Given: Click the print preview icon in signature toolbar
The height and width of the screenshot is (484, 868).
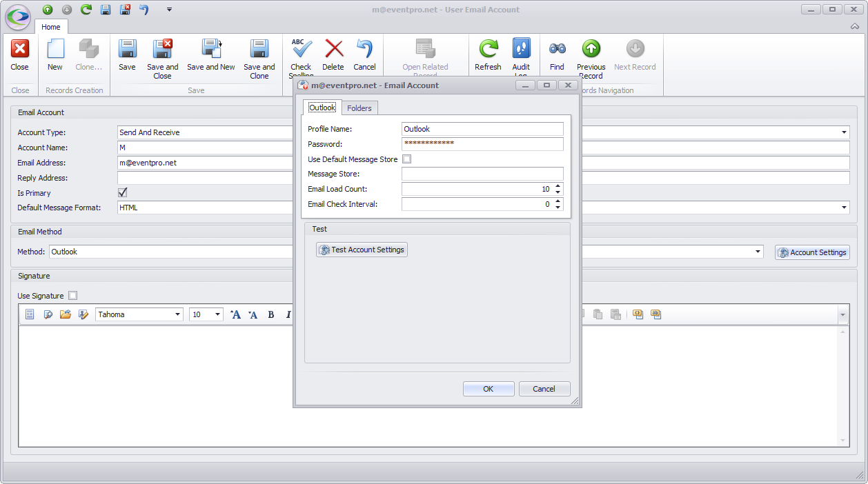Looking at the screenshot, I should point(48,314).
